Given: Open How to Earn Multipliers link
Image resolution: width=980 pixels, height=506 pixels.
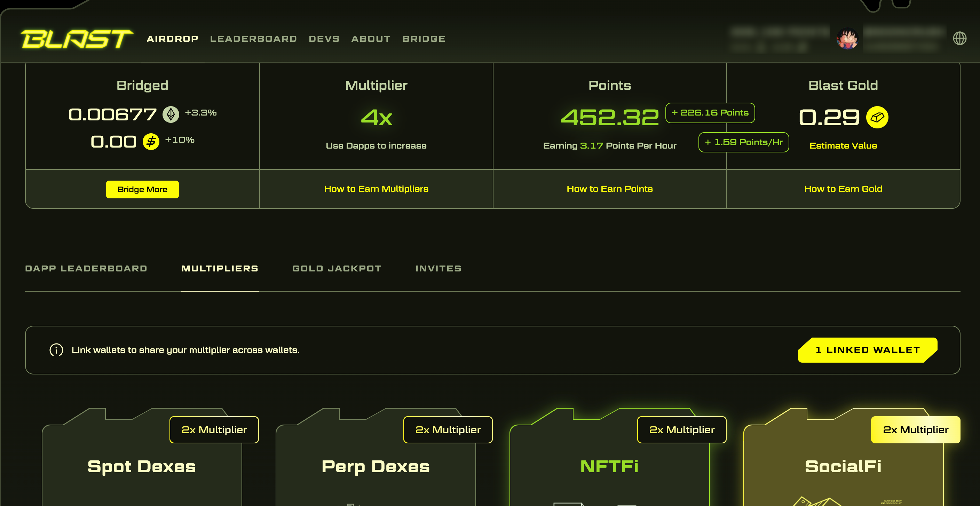Looking at the screenshot, I should (x=376, y=189).
